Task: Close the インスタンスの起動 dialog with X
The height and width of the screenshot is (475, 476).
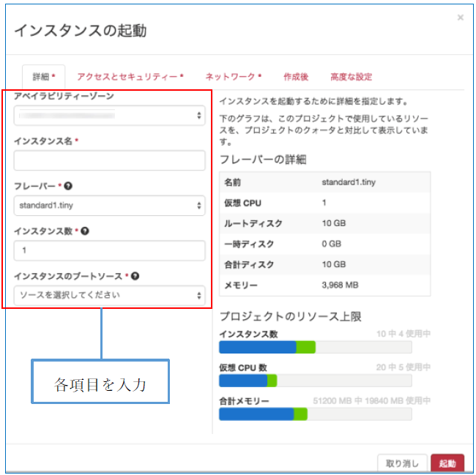Action: pos(460,18)
